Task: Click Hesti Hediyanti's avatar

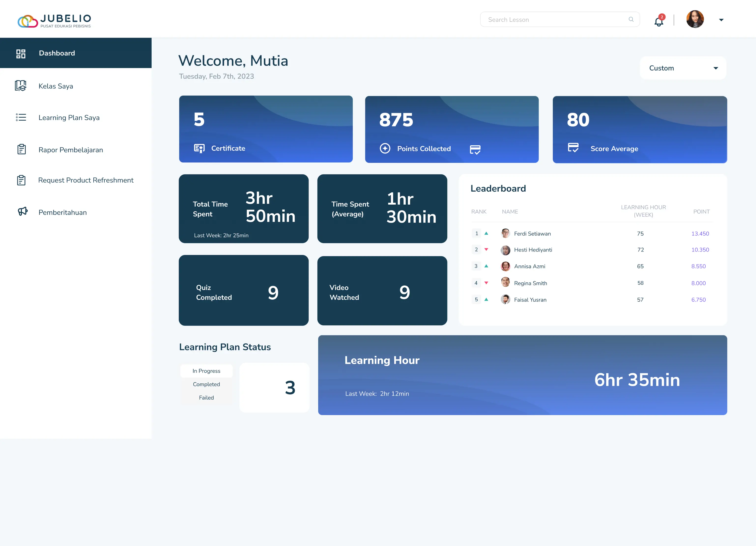Action: (x=505, y=250)
